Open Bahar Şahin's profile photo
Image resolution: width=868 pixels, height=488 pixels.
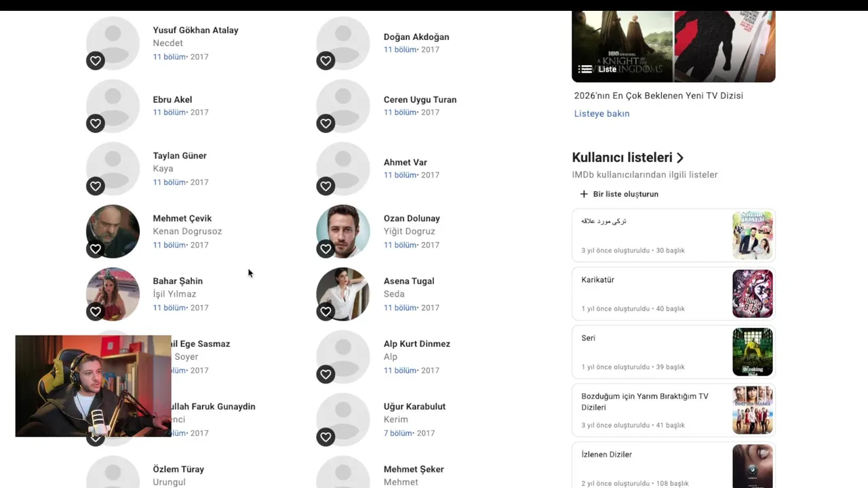click(x=113, y=293)
